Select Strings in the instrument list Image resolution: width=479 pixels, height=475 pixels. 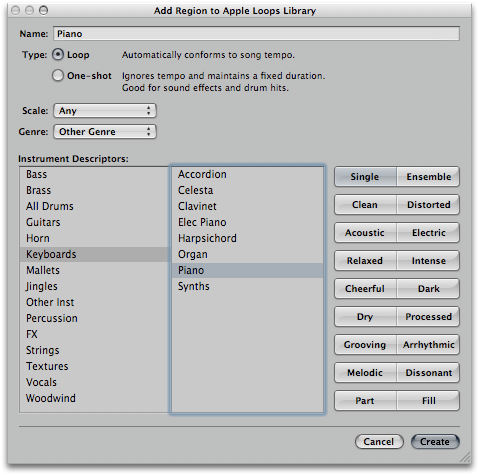coord(94,350)
